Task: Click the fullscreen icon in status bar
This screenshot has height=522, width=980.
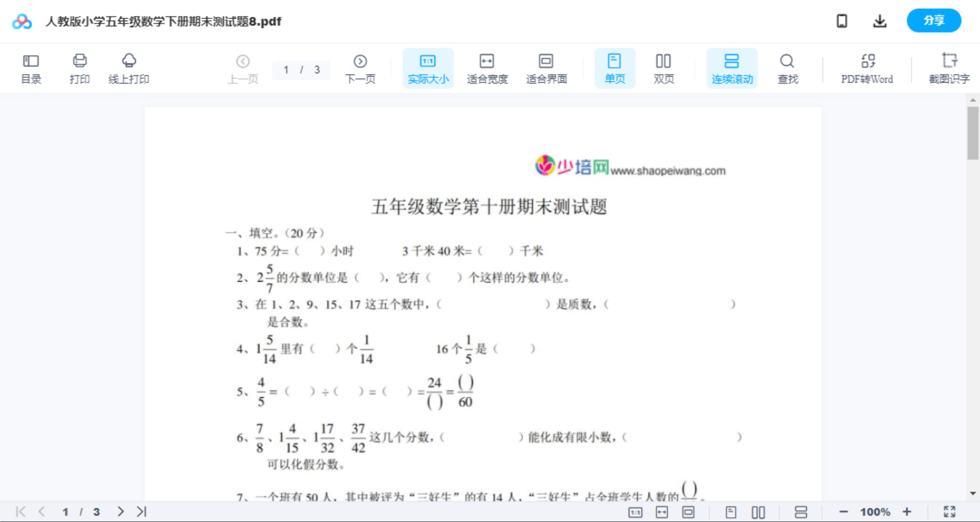Action: (x=950, y=511)
